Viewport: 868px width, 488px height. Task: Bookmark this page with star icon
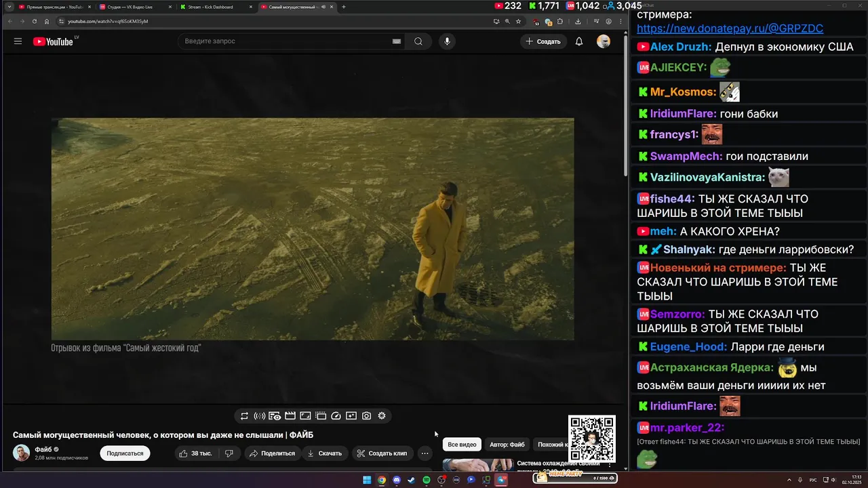pyautogui.click(x=518, y=21)
